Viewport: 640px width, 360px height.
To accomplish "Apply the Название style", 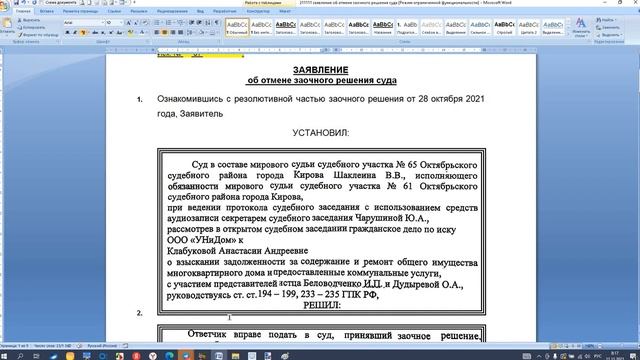I will point(382,27).
